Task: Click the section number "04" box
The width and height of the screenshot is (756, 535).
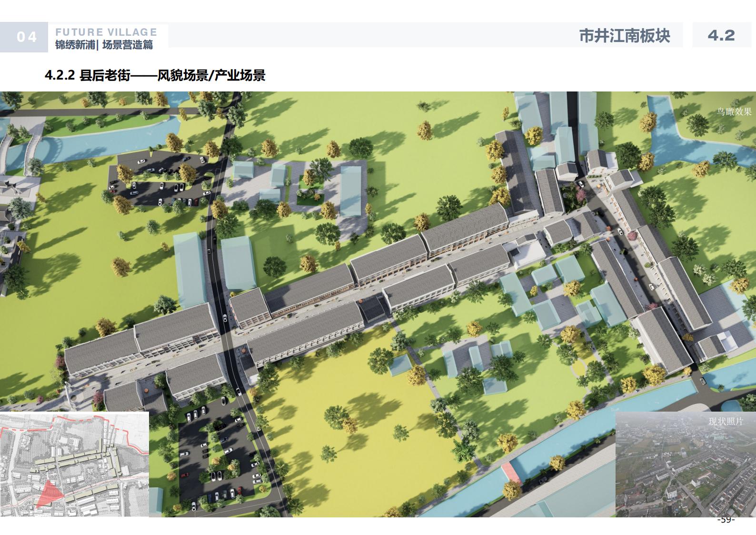Action: pos(24,37)
